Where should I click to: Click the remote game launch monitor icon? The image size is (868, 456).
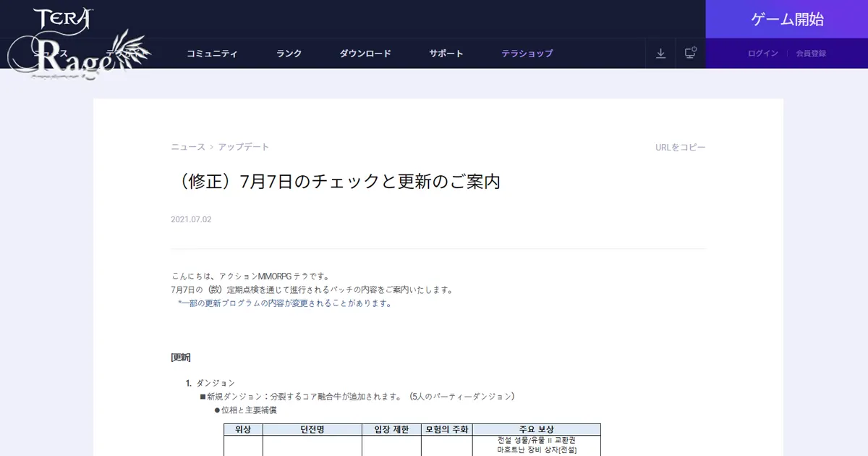coord(689,53)
